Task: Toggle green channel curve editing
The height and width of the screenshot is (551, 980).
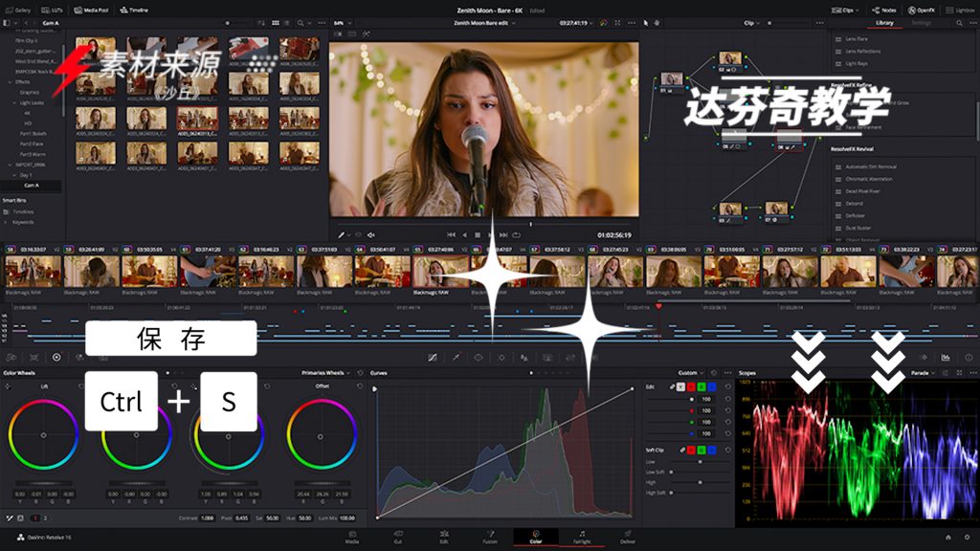Action: pos(702,387)
